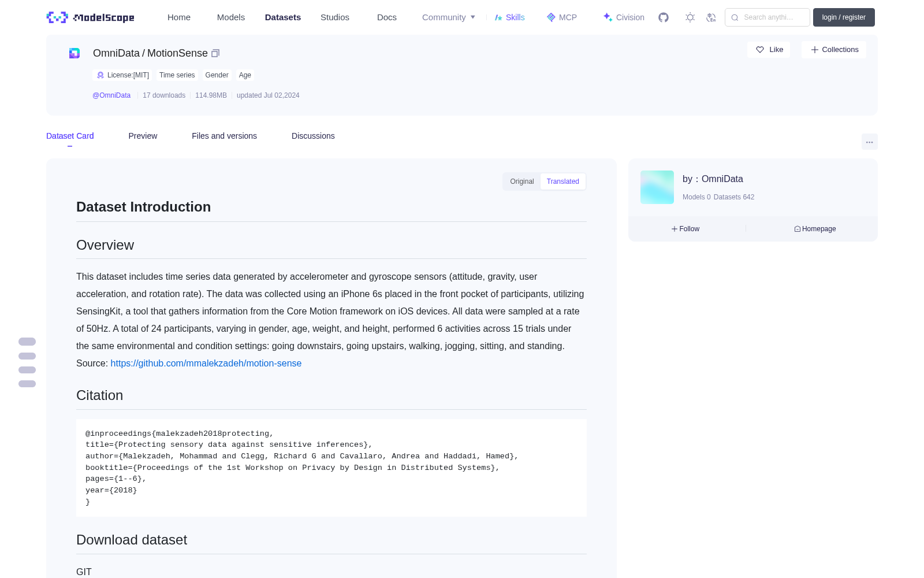Click the ModelScope logo
This screenshot has height=578, width=924.
point(91,17)
